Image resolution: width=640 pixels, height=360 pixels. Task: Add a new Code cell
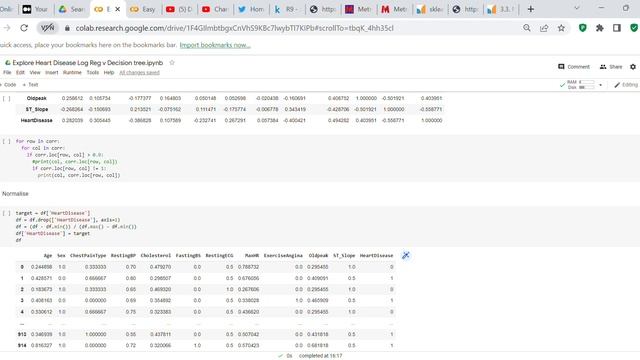click(x=9, y=84)
